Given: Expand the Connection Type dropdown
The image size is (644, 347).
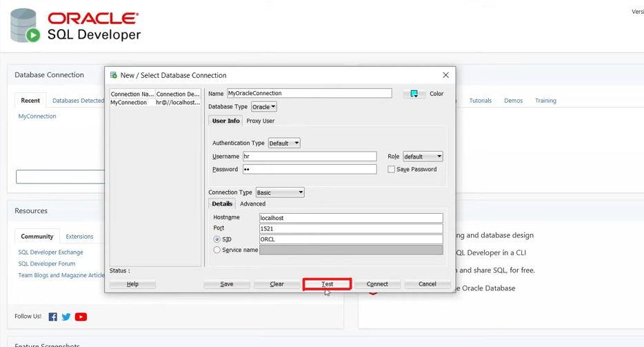Looking at the screenshot, I should click(x=280, y=192).
